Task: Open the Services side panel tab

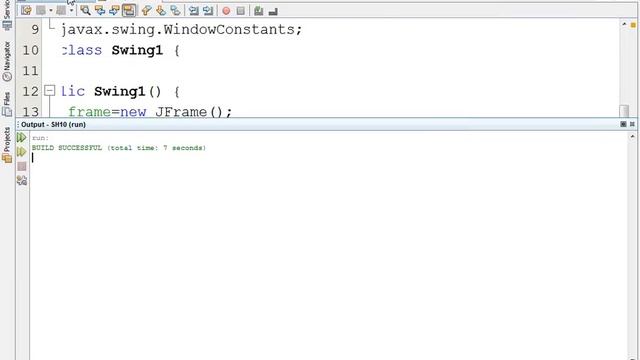Action: pos(7,15)
